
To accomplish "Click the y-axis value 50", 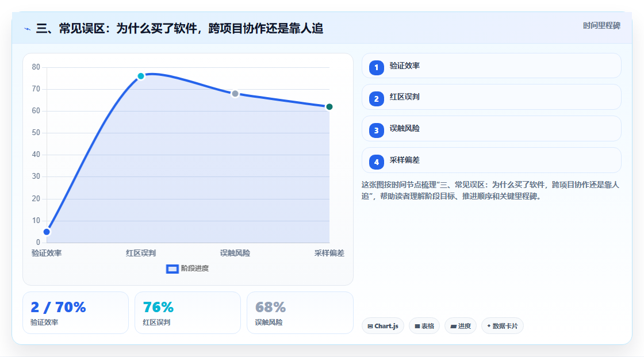I will [36, 133].
